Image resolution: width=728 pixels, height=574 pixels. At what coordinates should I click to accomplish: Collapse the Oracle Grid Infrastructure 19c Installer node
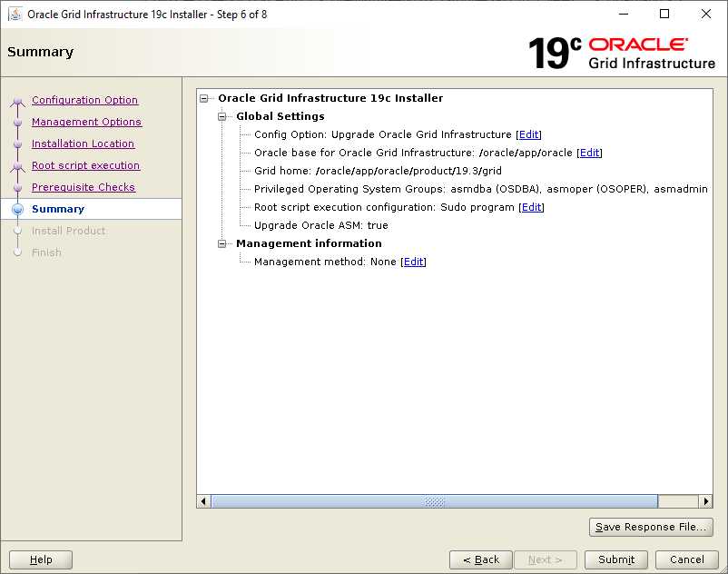coord(204,98)
